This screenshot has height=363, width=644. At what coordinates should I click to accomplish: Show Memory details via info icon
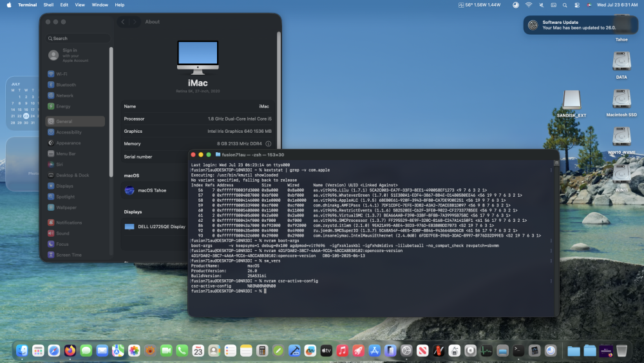coord(268,144)
